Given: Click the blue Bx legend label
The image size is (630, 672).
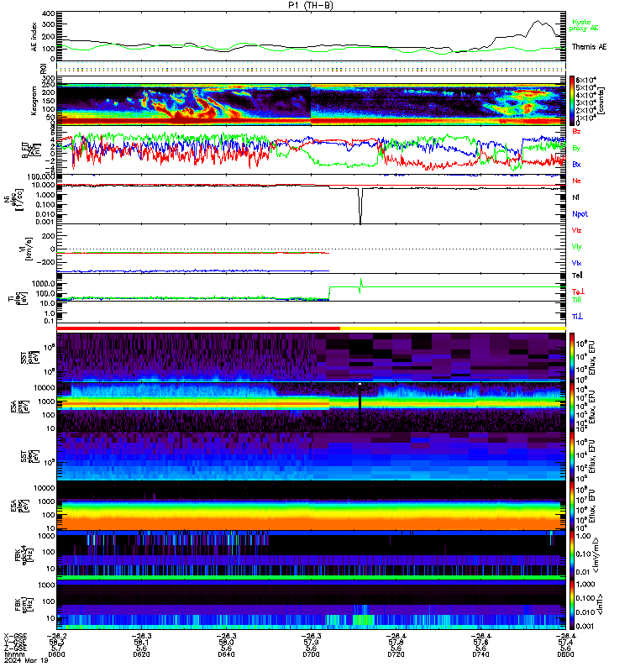Looking at the screenshot, I should [576, 164].
